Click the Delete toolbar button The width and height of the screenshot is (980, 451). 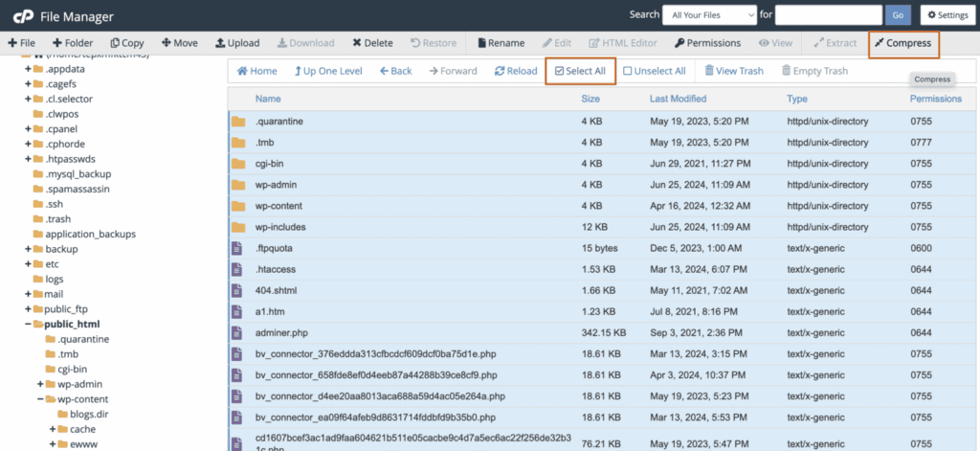click(372, 43)
